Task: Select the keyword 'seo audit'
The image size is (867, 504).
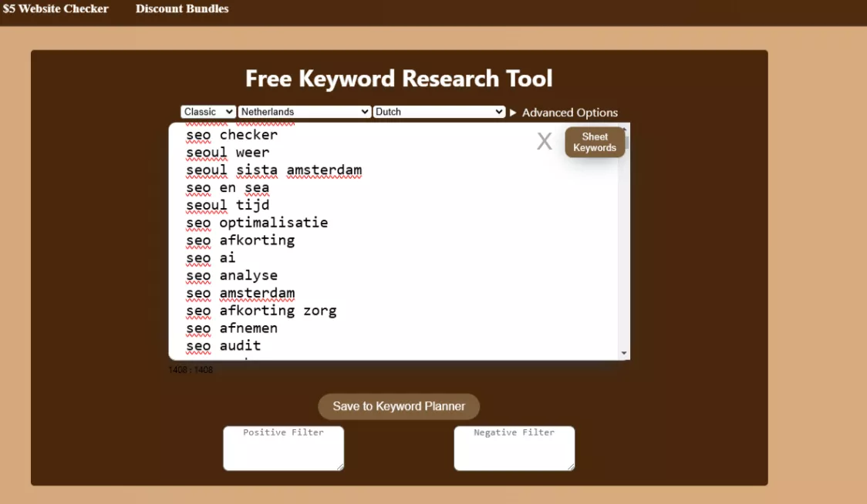Action: [x=223, y=345]
